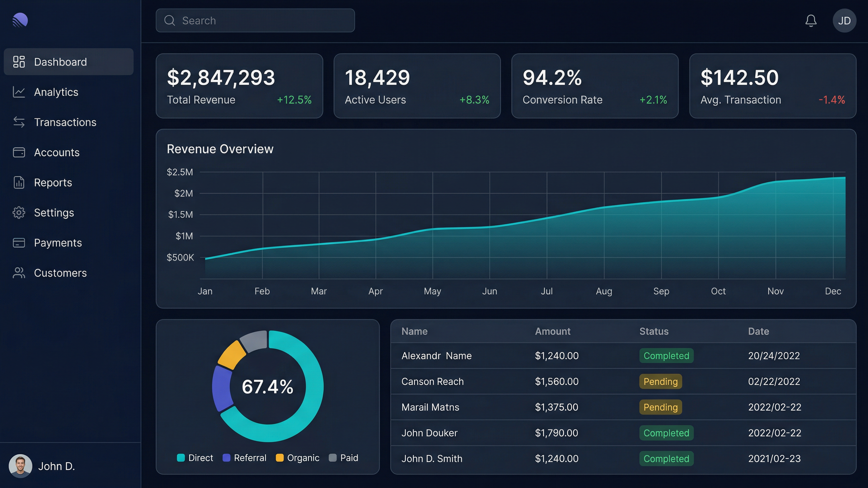The height and width of the screenshot is (488, 868).
Task: Click the Paid legend color swatch
Action: [x=332, y=458]
